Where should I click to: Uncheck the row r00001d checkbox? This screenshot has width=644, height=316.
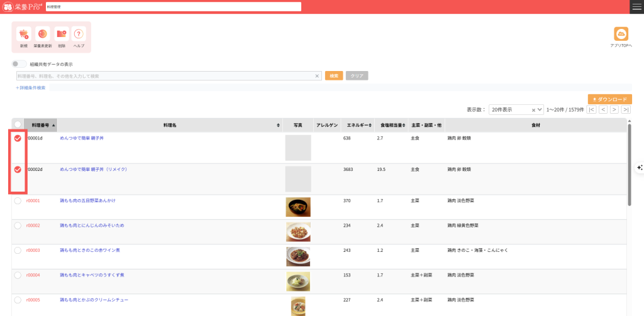18,138
